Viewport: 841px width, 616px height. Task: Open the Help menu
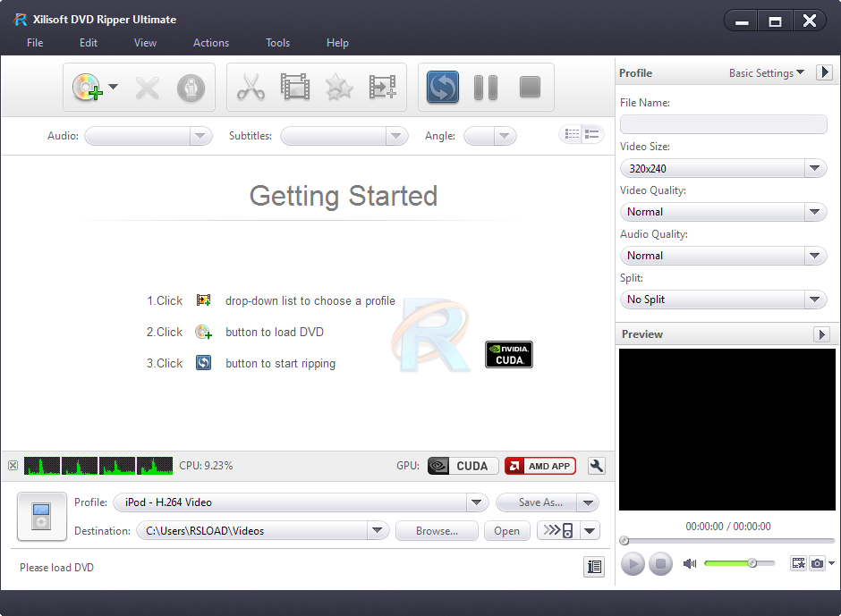pos(337,43)
